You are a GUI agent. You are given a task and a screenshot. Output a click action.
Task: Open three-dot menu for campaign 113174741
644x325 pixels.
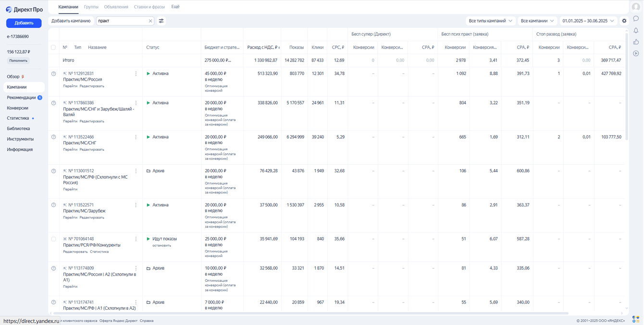(136, 302)
